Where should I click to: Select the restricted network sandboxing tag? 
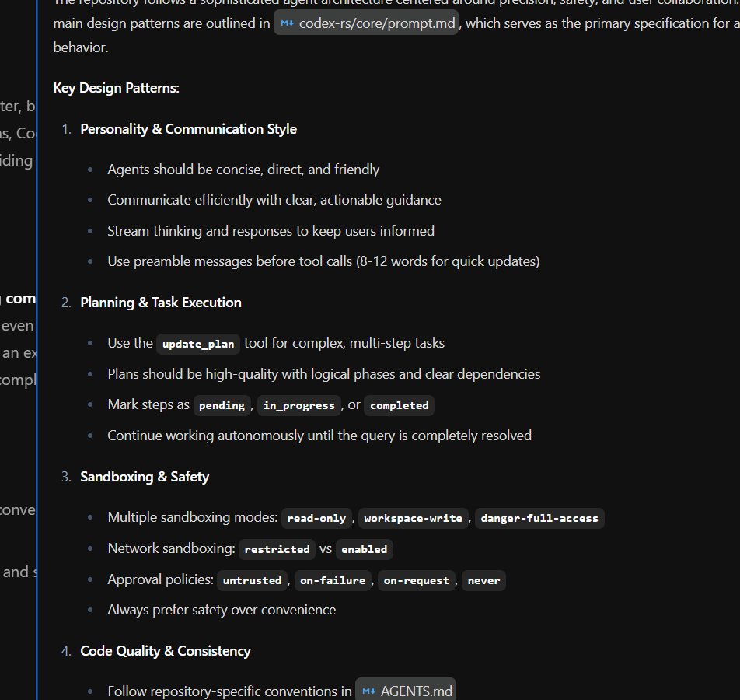pyautogui.click(x=277, y=549)
